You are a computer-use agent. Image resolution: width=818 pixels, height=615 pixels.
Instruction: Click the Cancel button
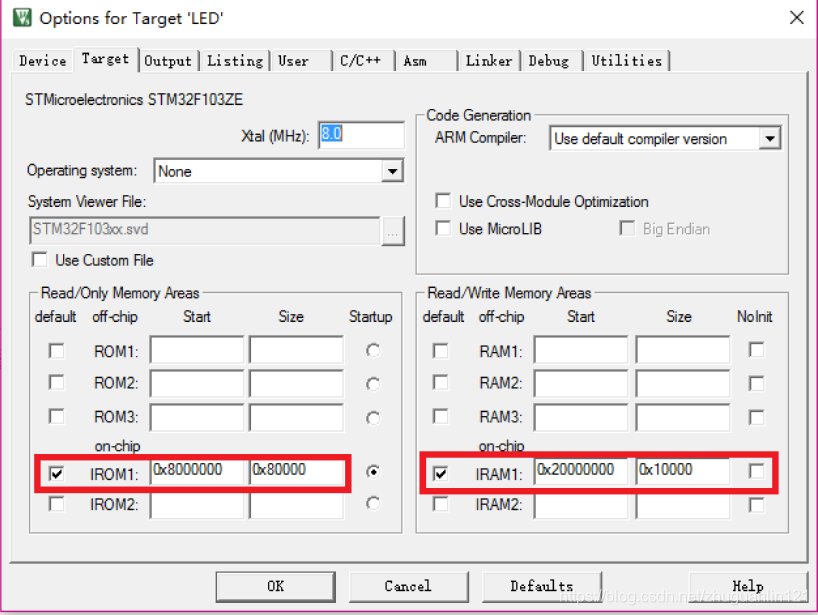tap(408, 586)
